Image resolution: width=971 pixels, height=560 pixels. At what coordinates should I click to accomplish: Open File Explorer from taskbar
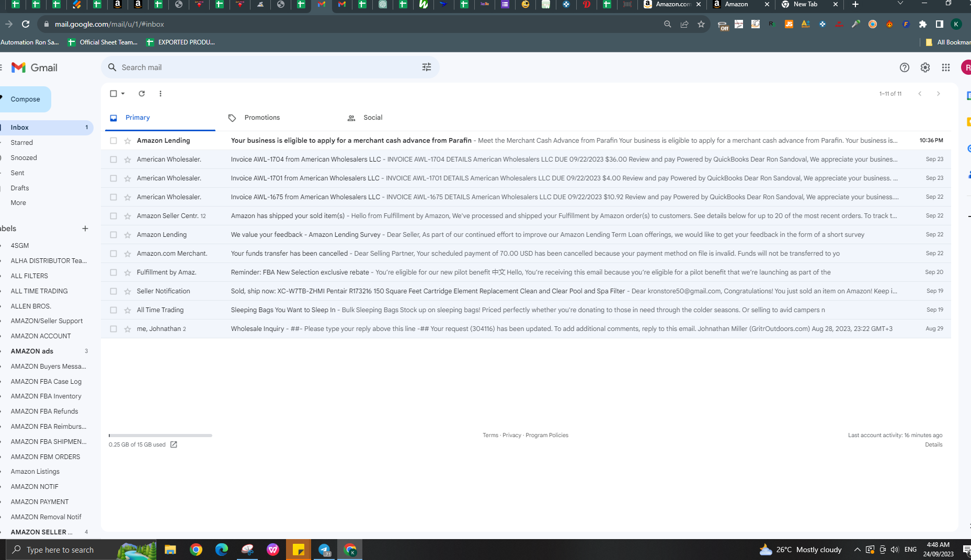(x=170, y=550)
